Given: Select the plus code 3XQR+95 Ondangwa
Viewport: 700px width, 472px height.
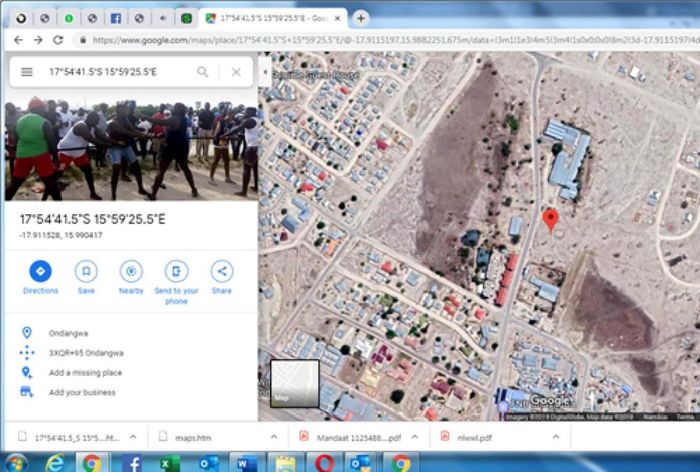Looking at the screenshot, I should [86, 352].
